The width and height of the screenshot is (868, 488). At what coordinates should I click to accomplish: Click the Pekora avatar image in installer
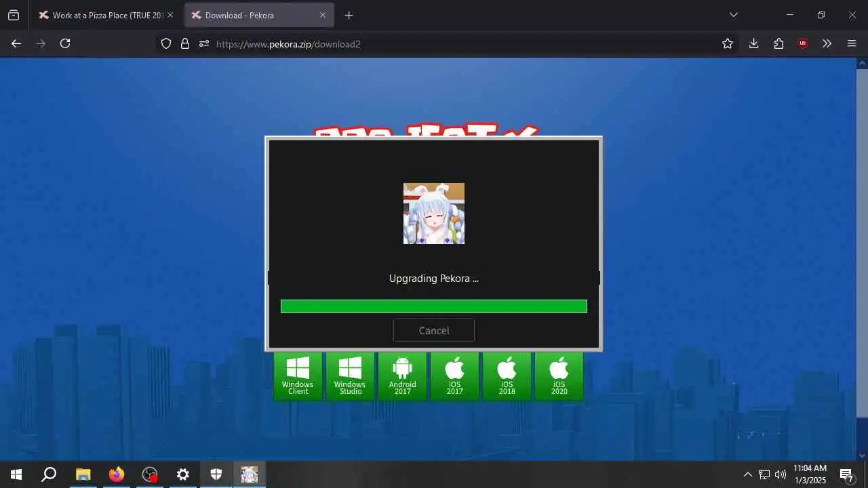click(434, 213)
